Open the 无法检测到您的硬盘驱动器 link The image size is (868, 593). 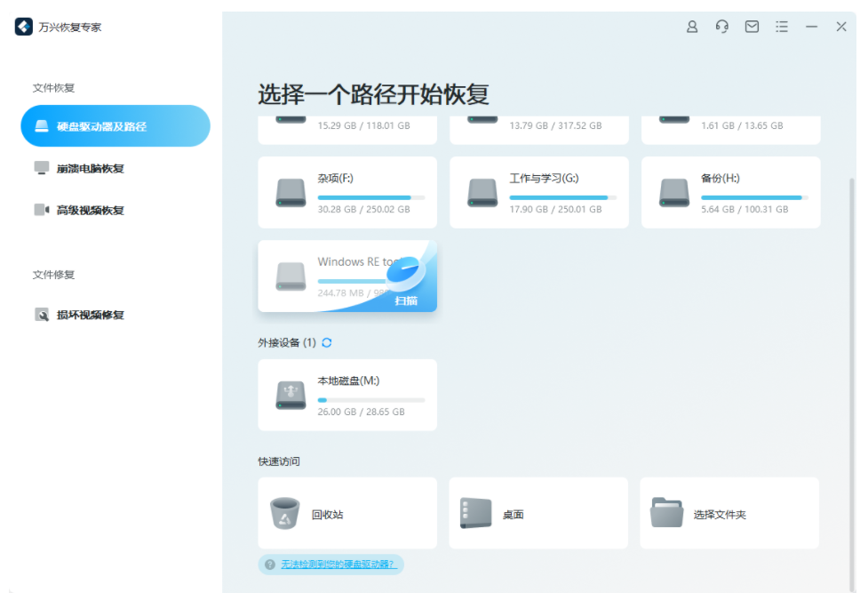tap(338, 565)
